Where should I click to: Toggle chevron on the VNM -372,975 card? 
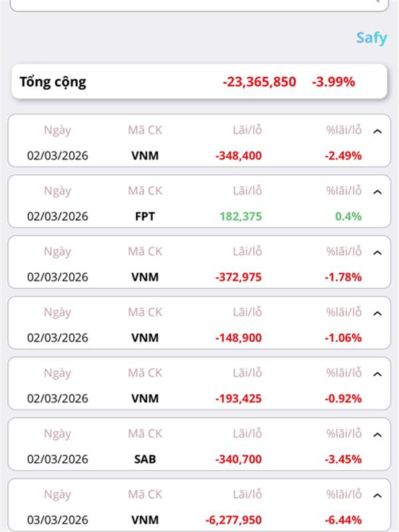[378, 253]
